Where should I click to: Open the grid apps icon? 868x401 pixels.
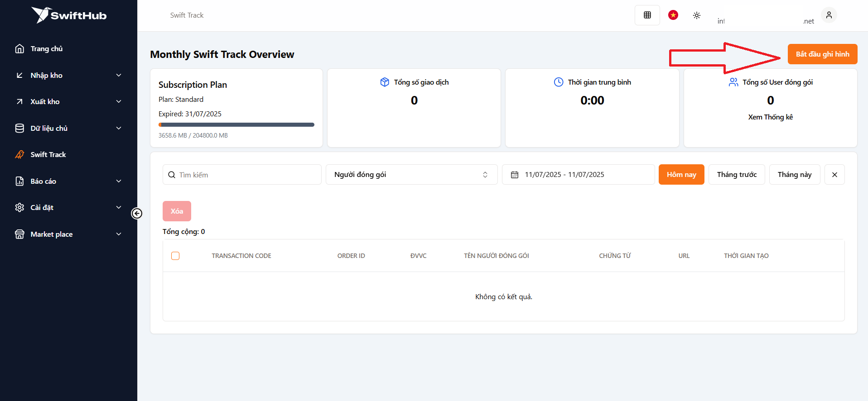[647, 15]
